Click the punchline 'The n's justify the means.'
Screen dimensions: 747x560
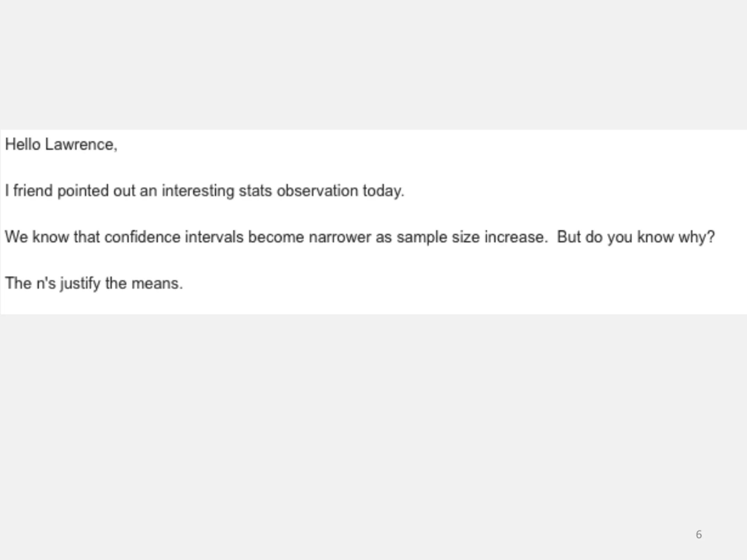tap(94, 284)
